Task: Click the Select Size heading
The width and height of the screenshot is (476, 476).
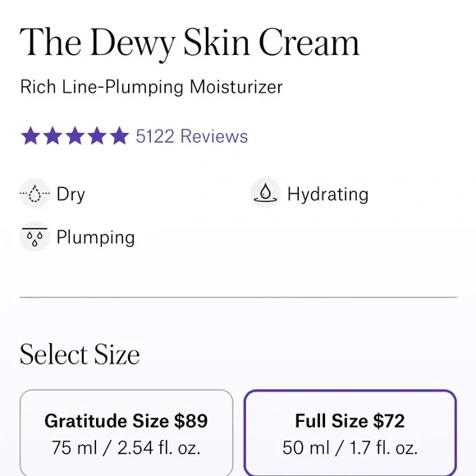Action: click(80, 354)
